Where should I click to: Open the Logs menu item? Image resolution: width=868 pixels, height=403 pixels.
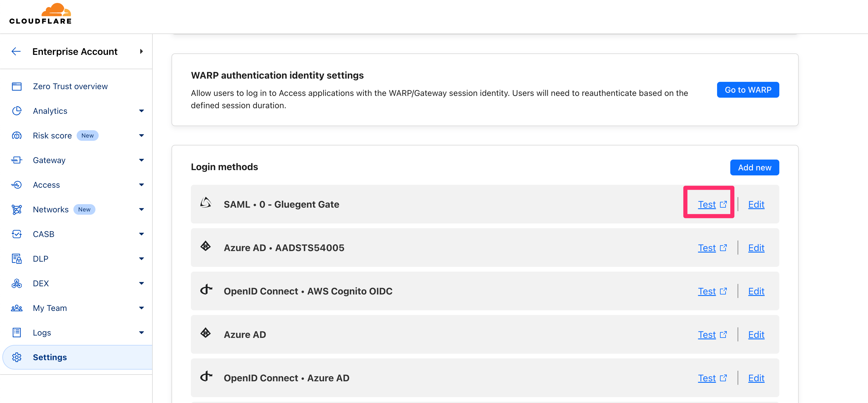(x=42, y=332)
